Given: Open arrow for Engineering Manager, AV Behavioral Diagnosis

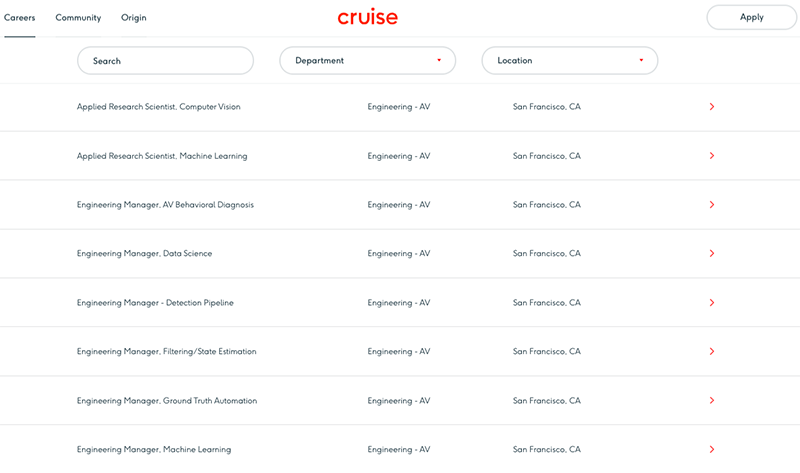Looking at the screenshot, I should tap(711, 205).
